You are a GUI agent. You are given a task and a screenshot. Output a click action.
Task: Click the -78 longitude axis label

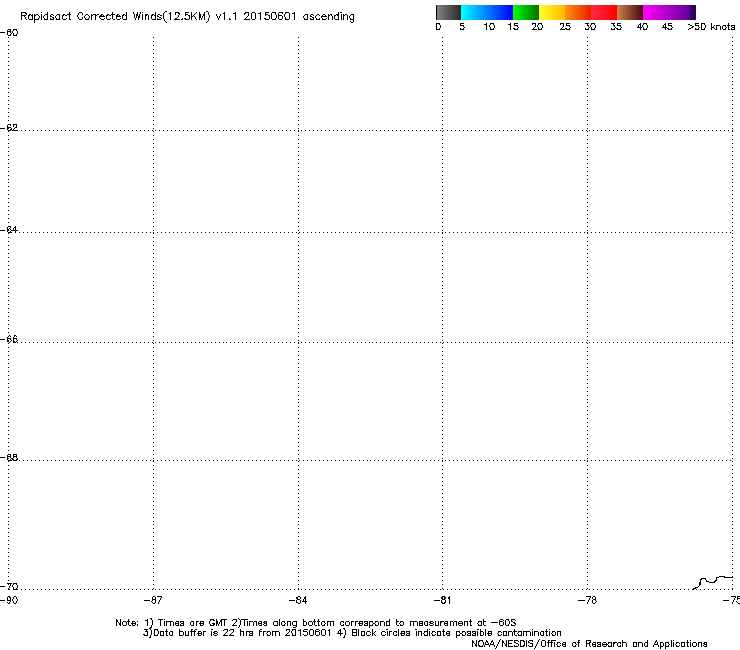point(587,600)
